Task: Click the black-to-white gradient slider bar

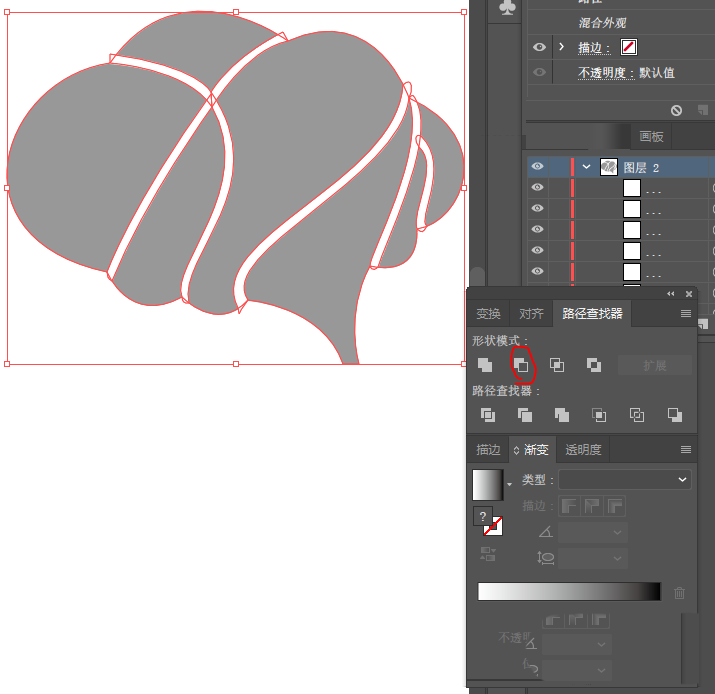Action: tap(569, 592)
